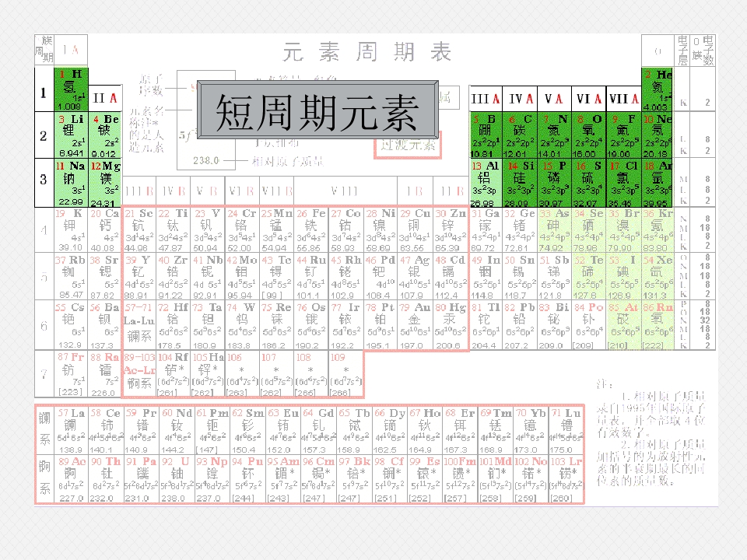Click the Lanthanum (La) cell in lanthanide row
The height and width of the screenshot is (560, 747).
72,430
